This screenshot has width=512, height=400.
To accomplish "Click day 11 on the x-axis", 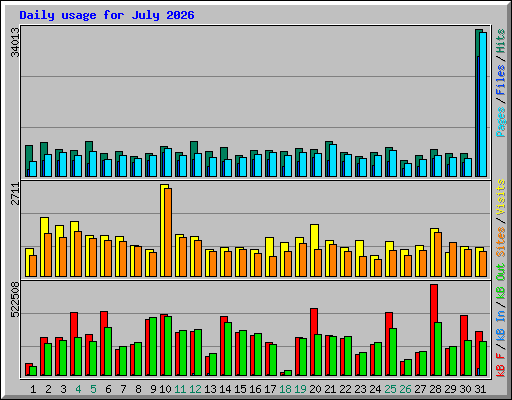I will tap(180, 389).
